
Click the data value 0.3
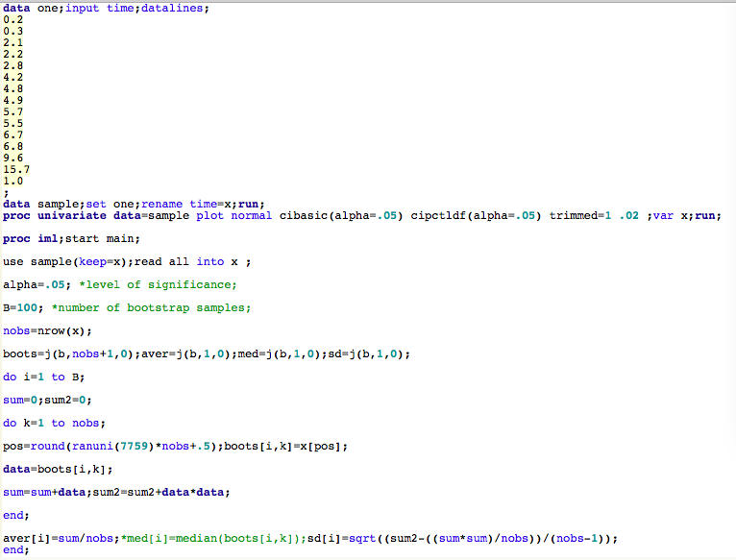coord(12,31)
